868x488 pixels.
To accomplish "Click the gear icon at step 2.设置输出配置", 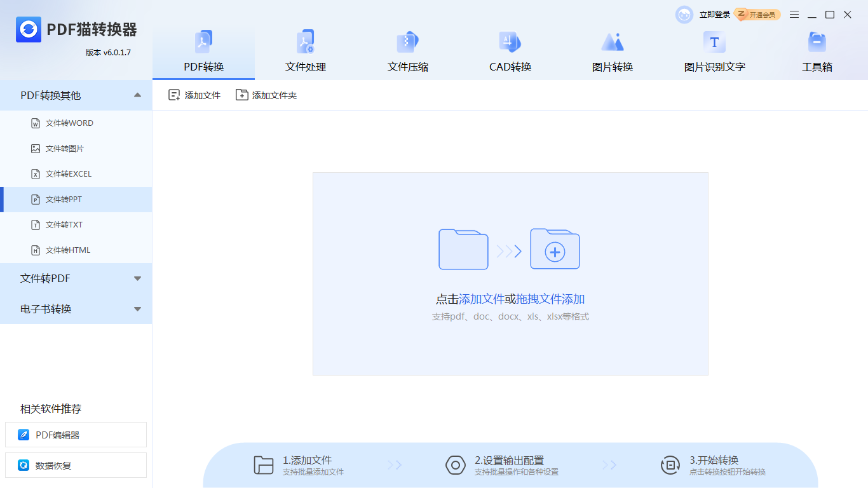I will [456, 465].
